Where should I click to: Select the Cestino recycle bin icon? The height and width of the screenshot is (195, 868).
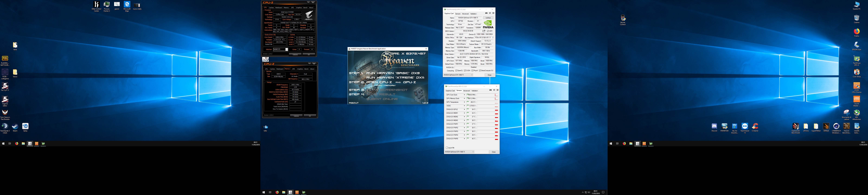click(x=857, y=19)
